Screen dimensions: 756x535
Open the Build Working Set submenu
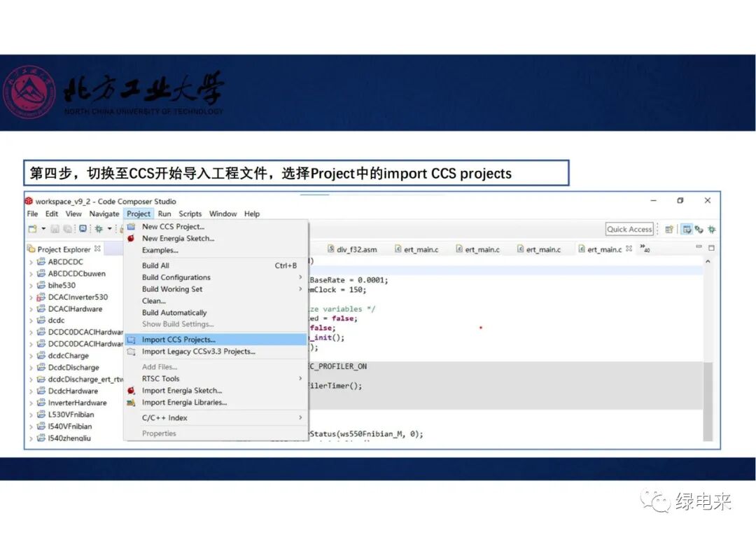point(216,289)
